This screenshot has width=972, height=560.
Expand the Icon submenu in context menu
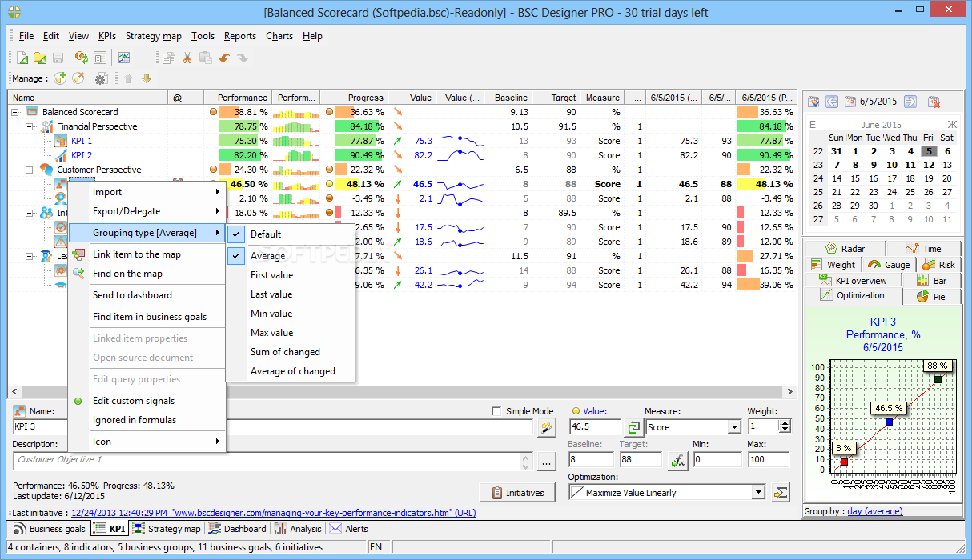coord(147,442)
